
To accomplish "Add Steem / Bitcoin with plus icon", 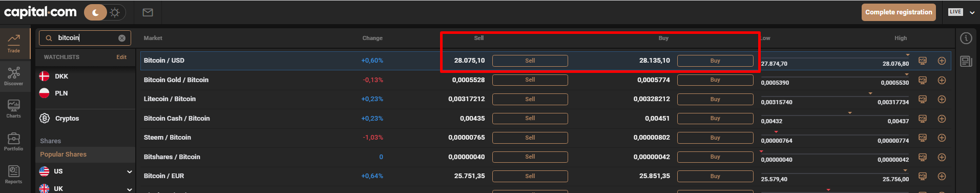I will [942, 138].
